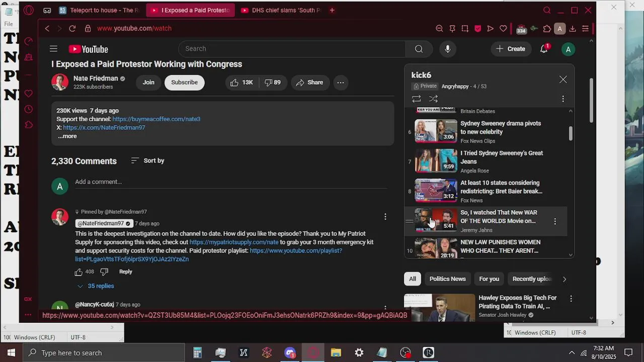Dislike NateFriedman97's pinned comment
This screenshot has width=644, height=362.
pyautogui.click(x=104, y=271)
